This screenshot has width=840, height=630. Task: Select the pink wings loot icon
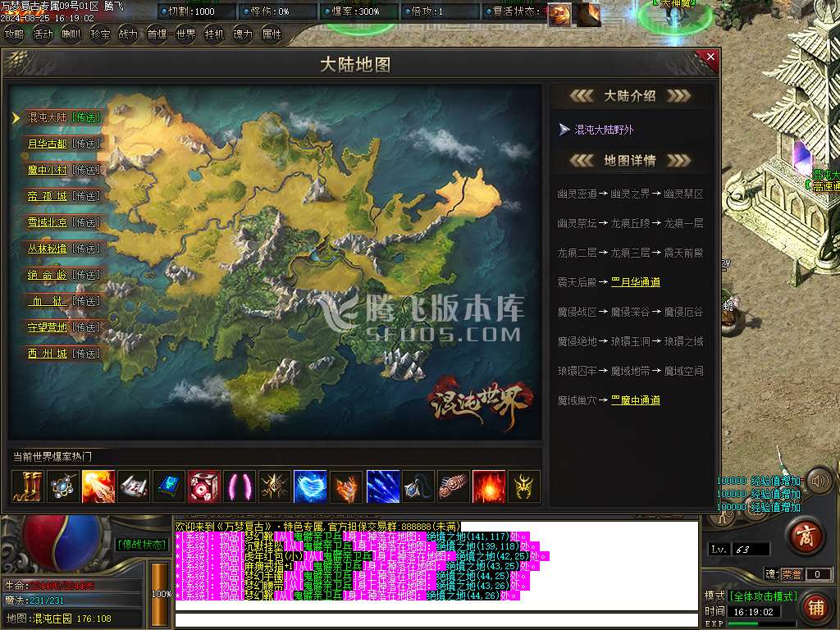(x=240, y=486)
